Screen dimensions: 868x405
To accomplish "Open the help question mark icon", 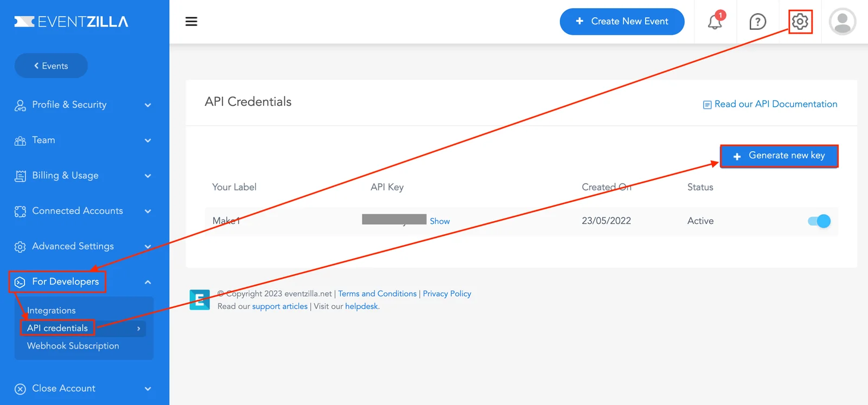I will [x=757, y=22].
